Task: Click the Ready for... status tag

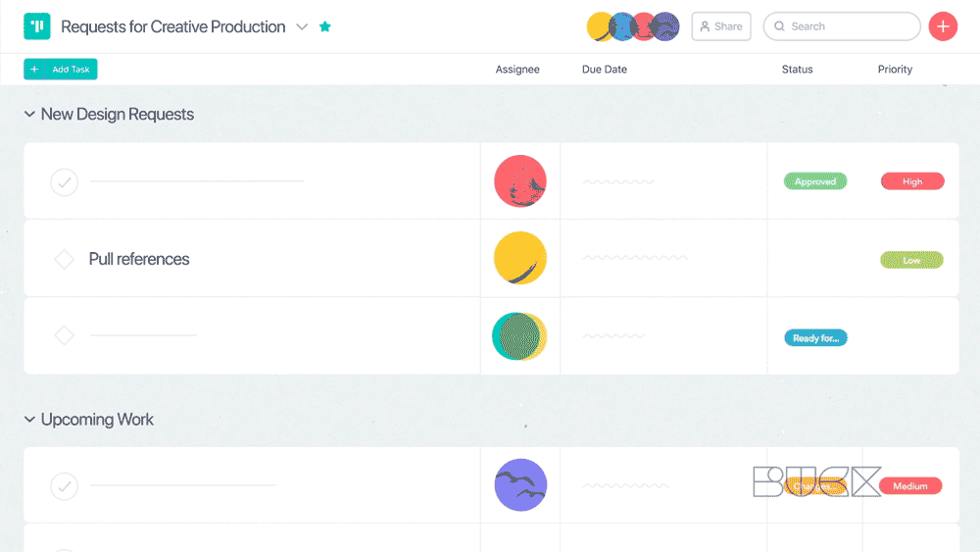Action: 815,338
